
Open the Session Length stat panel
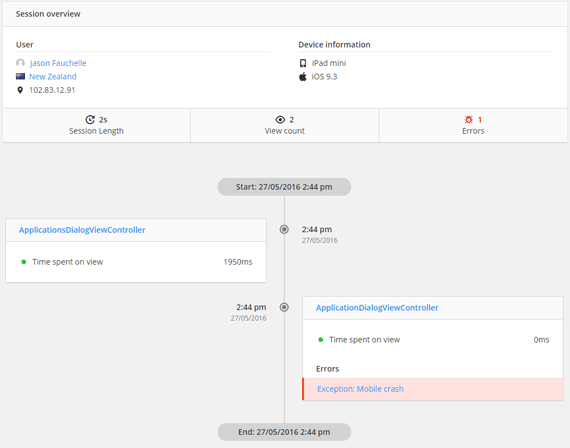[x=96, y=125]
